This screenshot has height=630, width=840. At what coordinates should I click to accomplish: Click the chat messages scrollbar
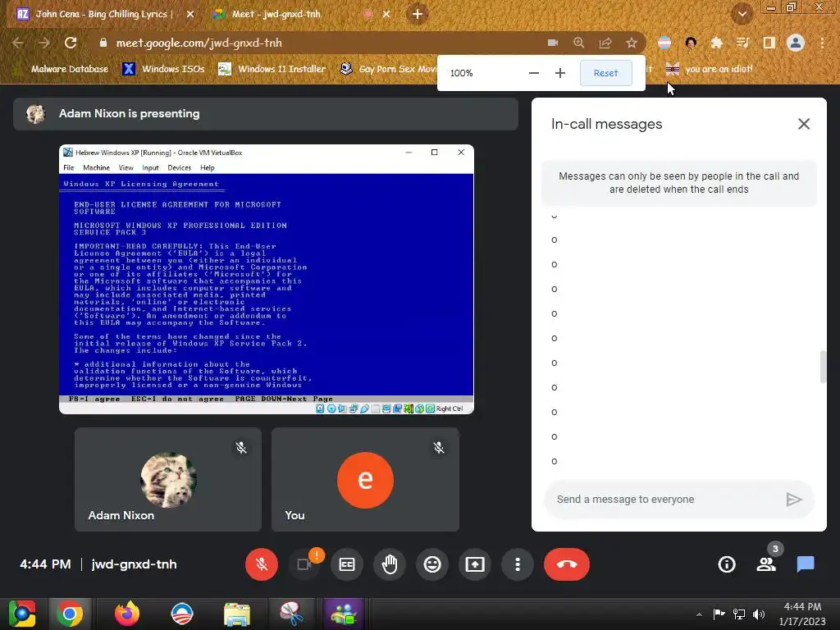[823, 367]
